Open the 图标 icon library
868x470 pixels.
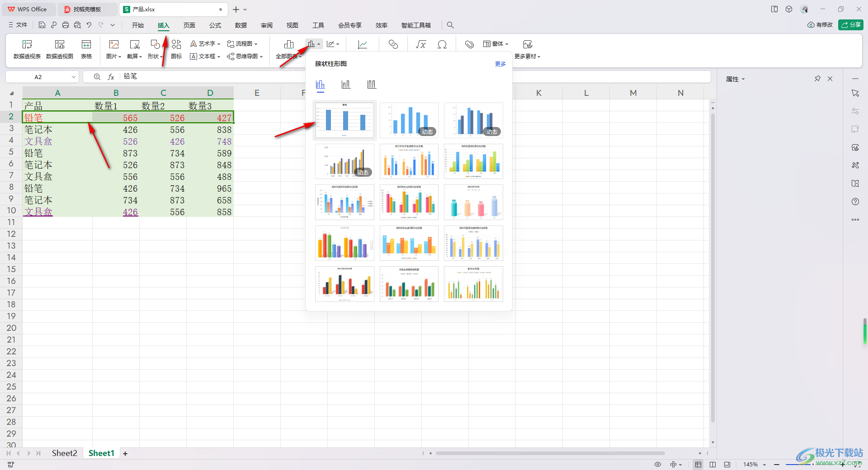(x=176, y=49)
